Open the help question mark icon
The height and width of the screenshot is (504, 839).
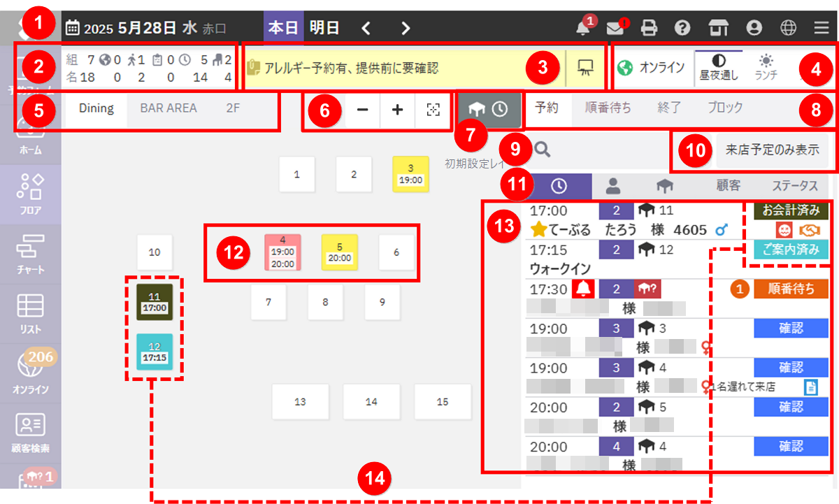[683, 28]
